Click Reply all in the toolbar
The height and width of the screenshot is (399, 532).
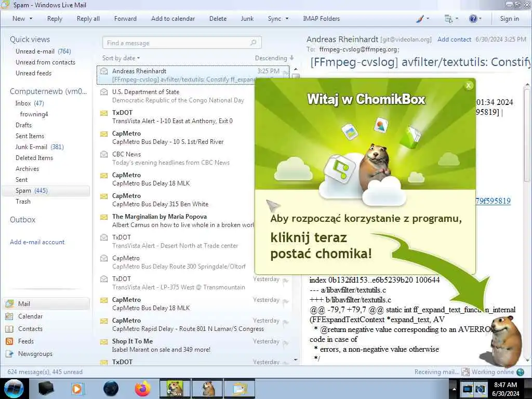(x=88, y=19)
